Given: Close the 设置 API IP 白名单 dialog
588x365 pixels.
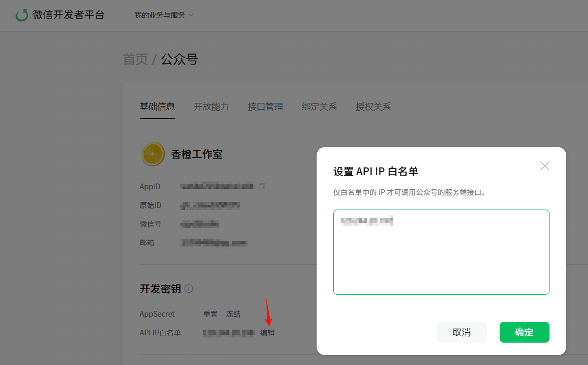Looking at the screenshot, I should point(545,166).
